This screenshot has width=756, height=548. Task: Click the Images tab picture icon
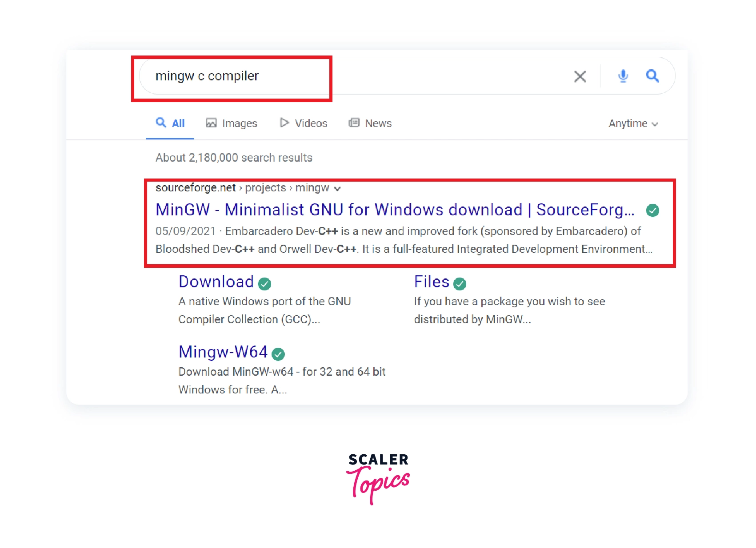pyautogui.click(x=211, y=123)
